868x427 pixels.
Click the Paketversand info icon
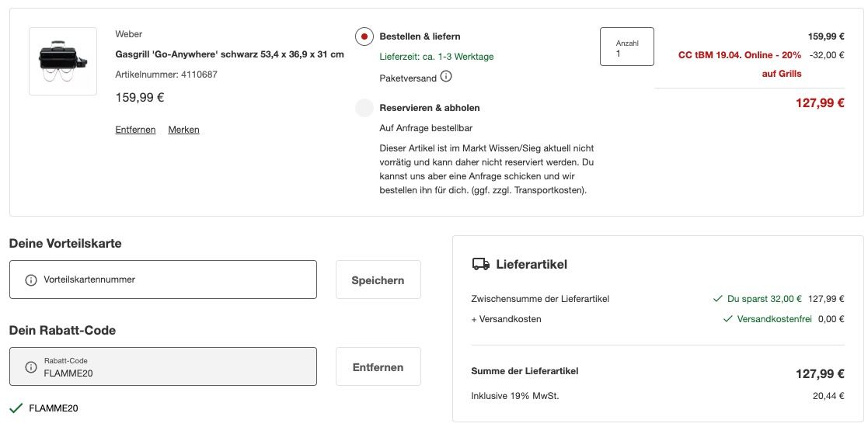click(x=446, y=77)
